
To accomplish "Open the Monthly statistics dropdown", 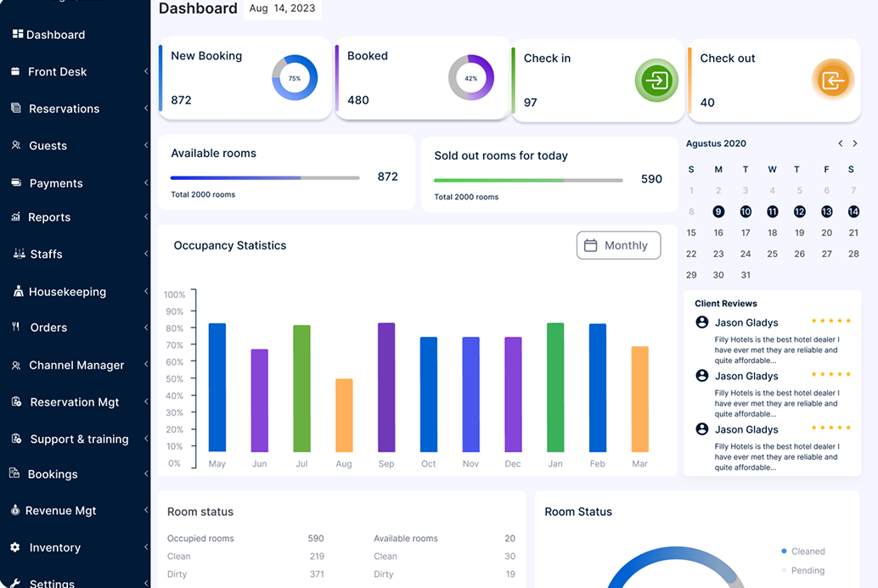I will coord(618,245).
